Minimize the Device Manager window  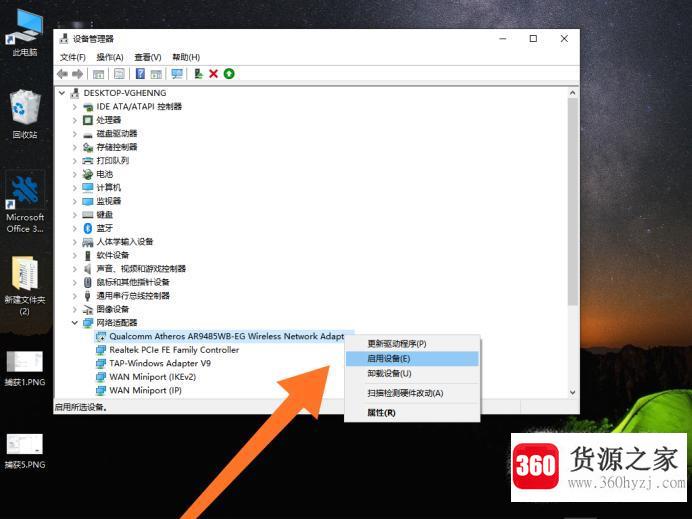pyautogui.click(x=502, y=39)
